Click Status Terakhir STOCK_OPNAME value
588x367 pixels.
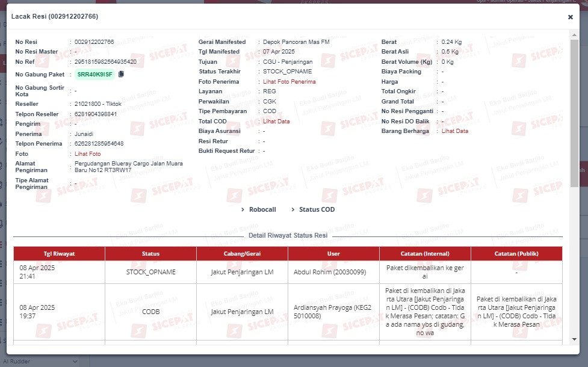[x=287, y=72]
